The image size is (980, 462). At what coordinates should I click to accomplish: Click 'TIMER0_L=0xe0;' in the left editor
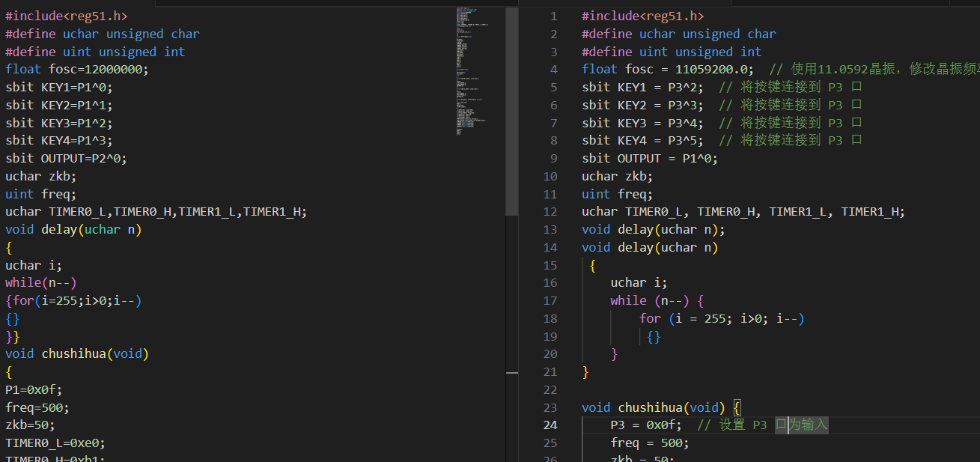point(55,443)
